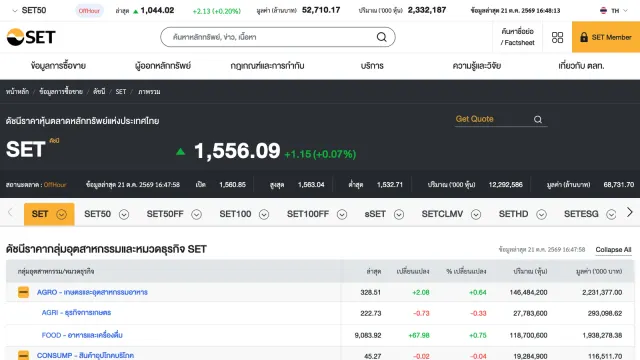The width and height of the screenshot is (640, 360).
Task: Click the SET logo
Action: pos(31,37)
